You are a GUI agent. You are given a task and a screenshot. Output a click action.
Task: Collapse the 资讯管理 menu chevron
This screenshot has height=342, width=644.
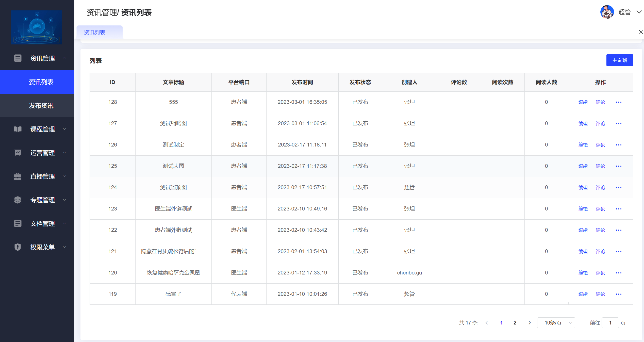tap(64, 58)
